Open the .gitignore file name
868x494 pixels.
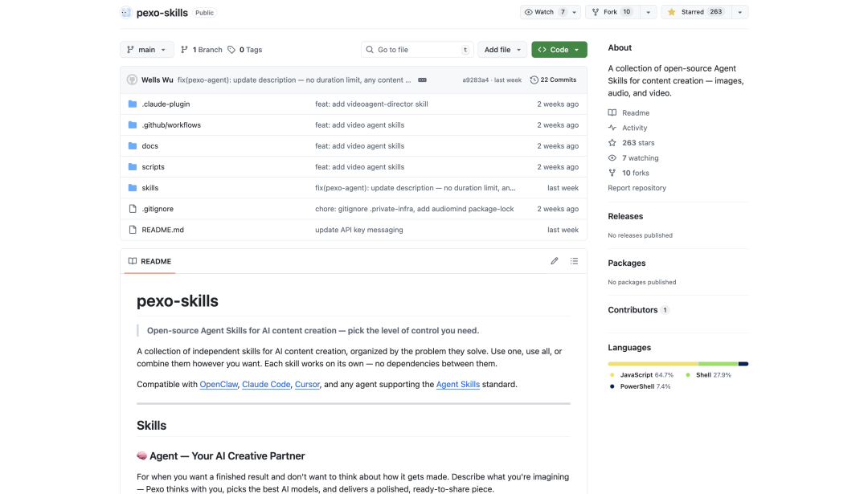click(158, 209)
